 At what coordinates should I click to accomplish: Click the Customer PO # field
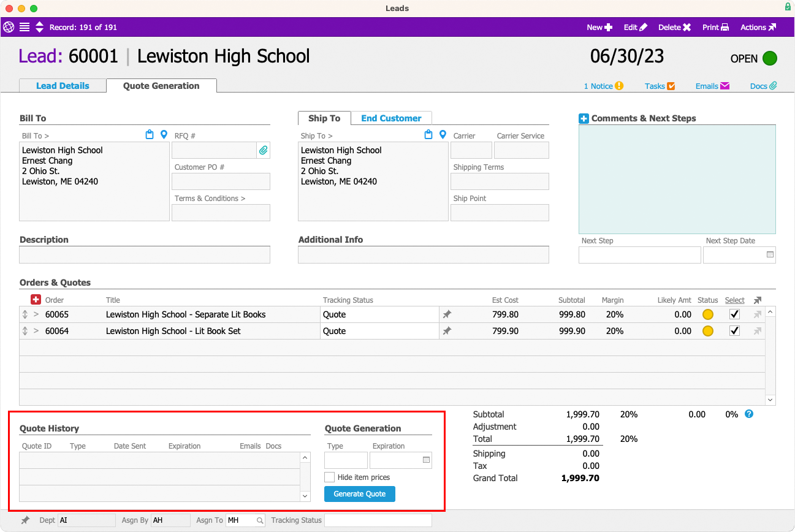click(221, 181)
